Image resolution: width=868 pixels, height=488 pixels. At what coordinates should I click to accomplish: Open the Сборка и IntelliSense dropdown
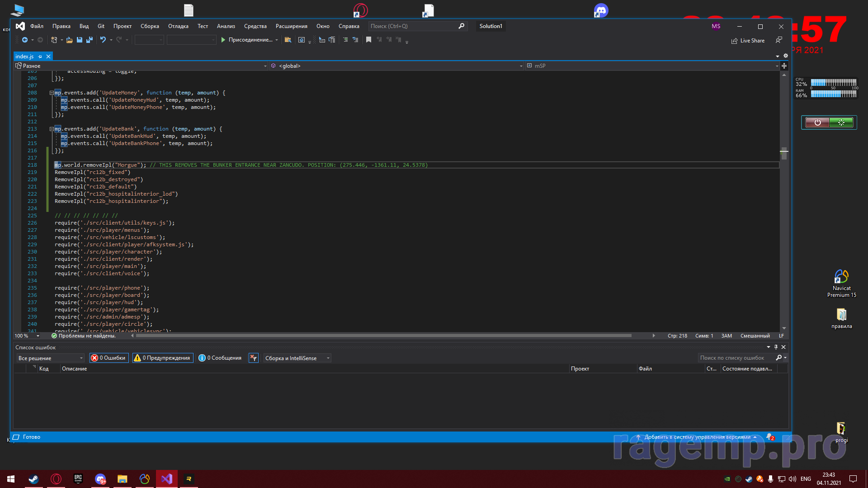click(297, 358)
